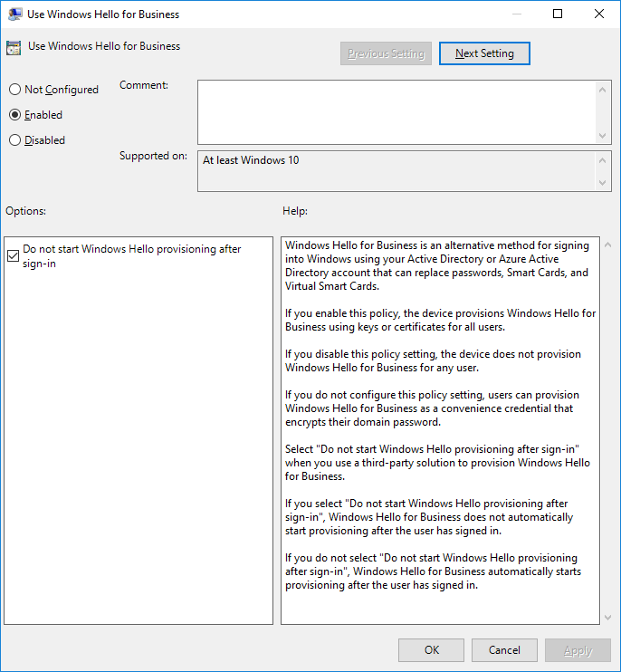
Task: Go to the Next Setting
Action: 484,53
